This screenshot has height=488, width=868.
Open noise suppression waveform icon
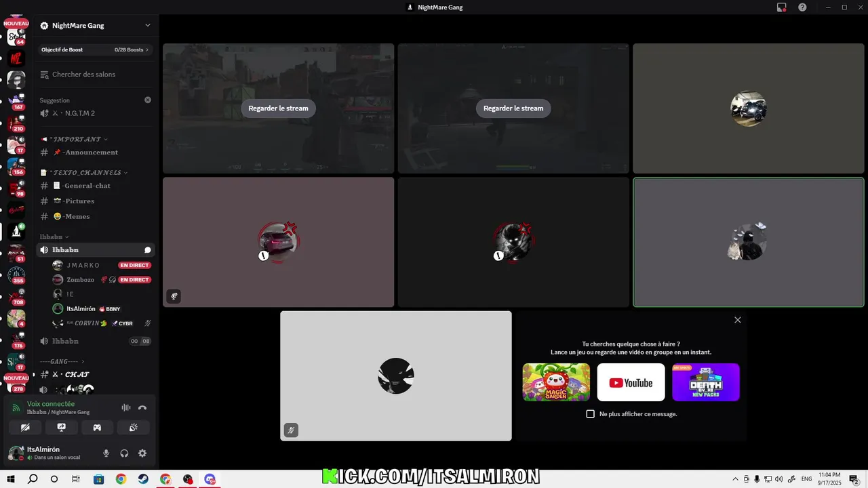126,408
